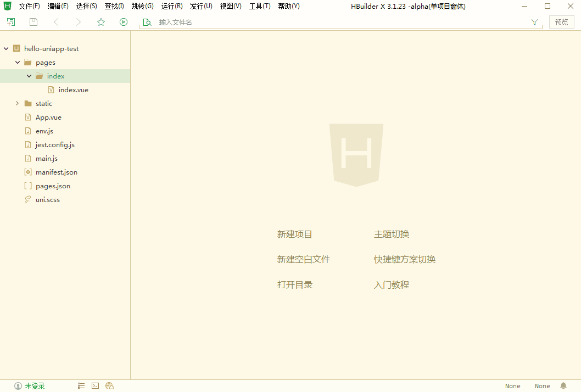Select the uni.scss file name

point(47,199)
